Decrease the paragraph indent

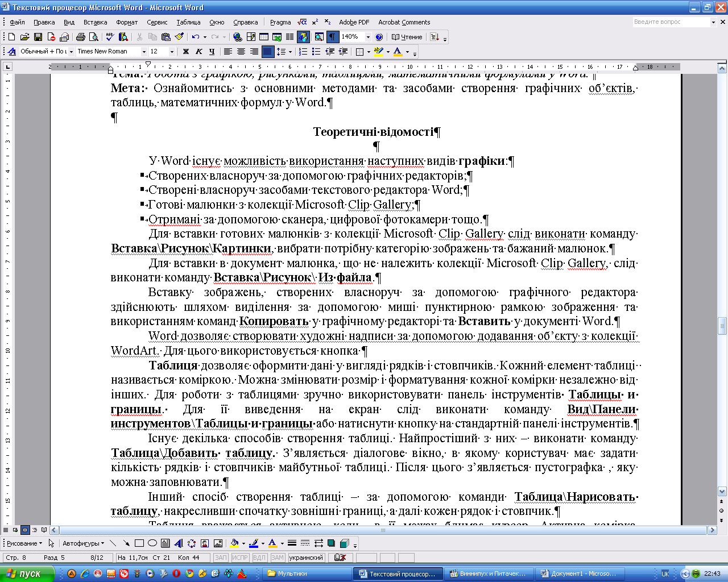(x=330, y=51)
